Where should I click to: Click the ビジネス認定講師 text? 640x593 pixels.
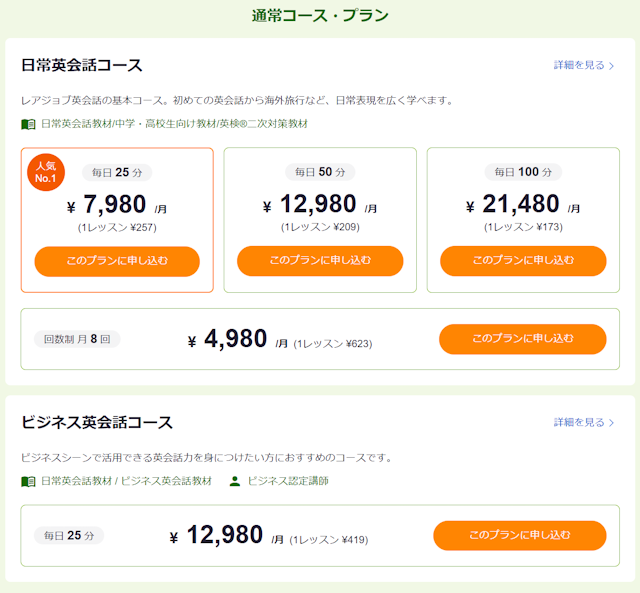coord(288,481)
